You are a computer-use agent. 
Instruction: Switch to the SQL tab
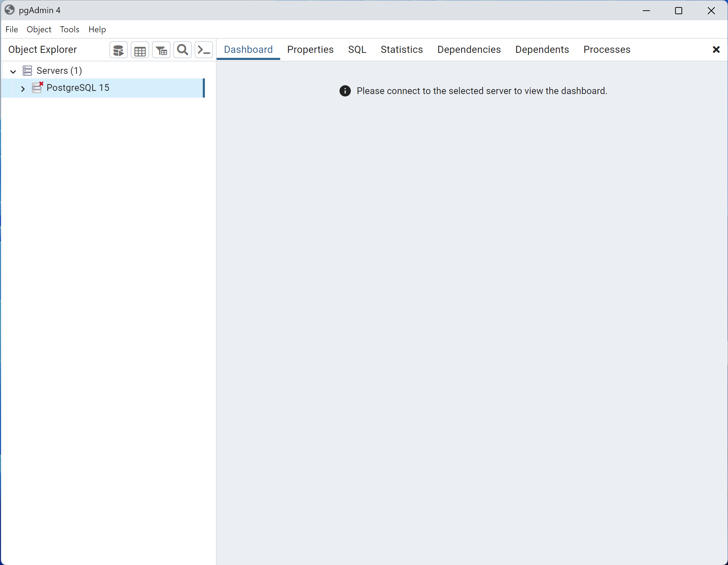(x=357, y=50)
